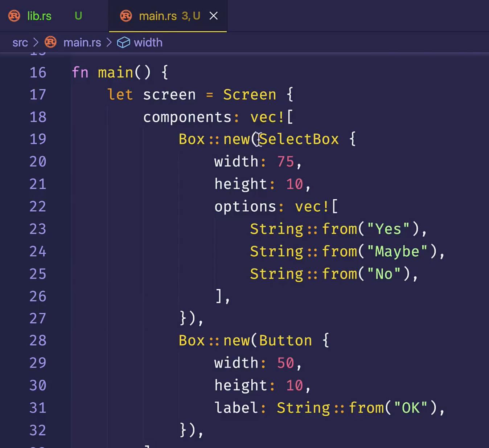
Task: Open the main.rs breadcrumb dropdown
Action: 82,42
